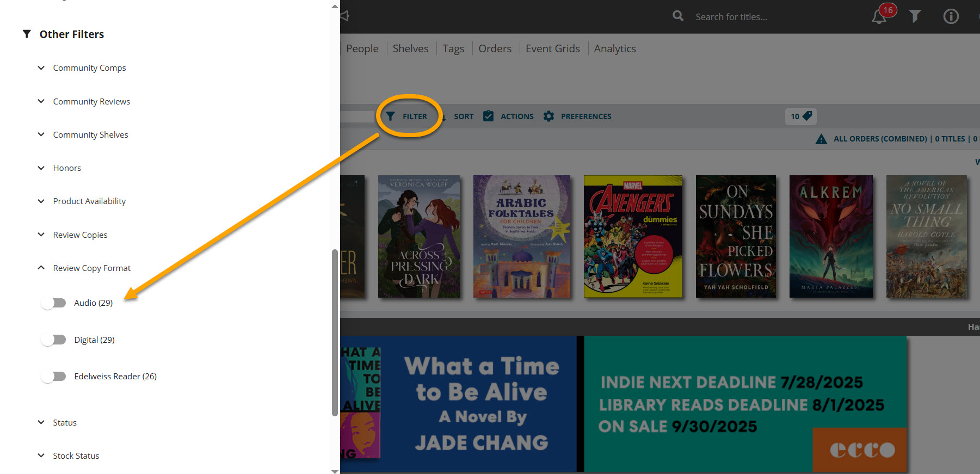Switch to the Analytics tab
The width and height of the screenshot is (980, 474).
[614, 48]
